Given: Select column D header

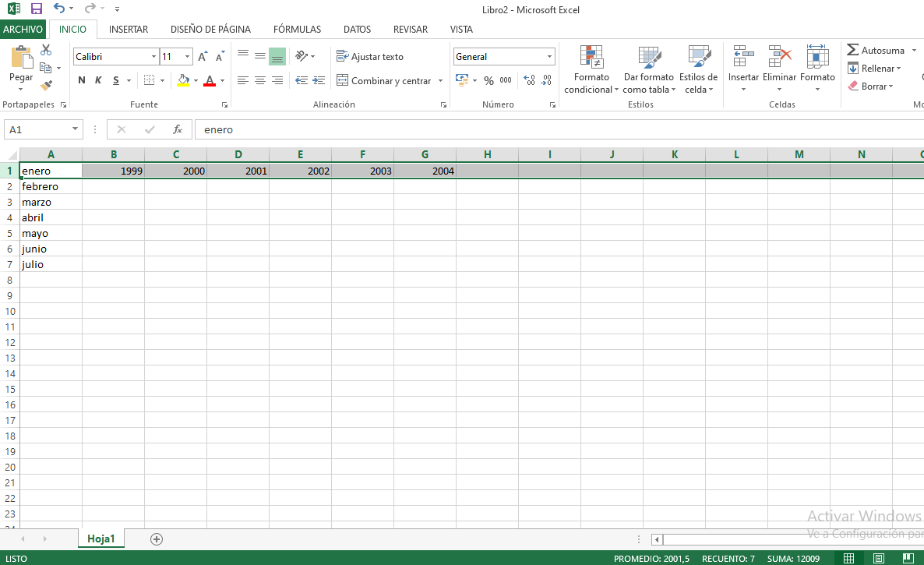Looking at the screenshot, I should (238, 154).
